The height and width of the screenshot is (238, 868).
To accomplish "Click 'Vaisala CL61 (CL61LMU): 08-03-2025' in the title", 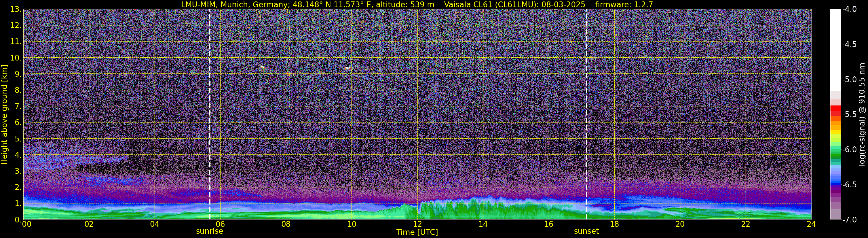I will 514,4.
